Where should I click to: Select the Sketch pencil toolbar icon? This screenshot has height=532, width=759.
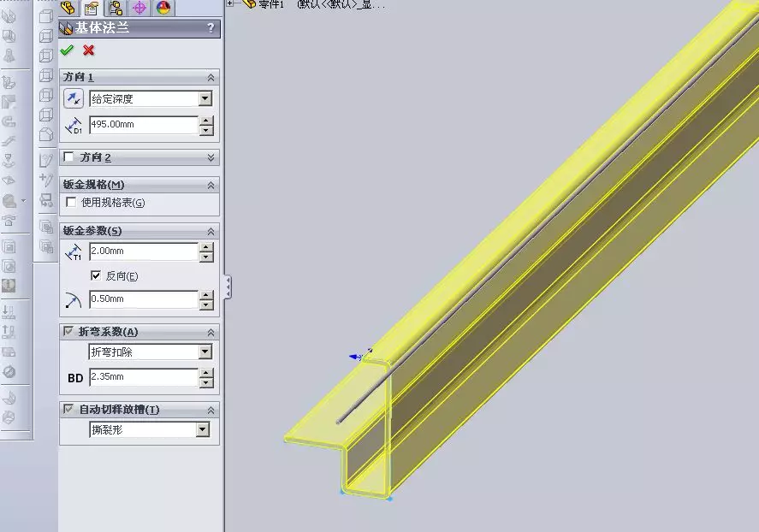pos(46,160)
